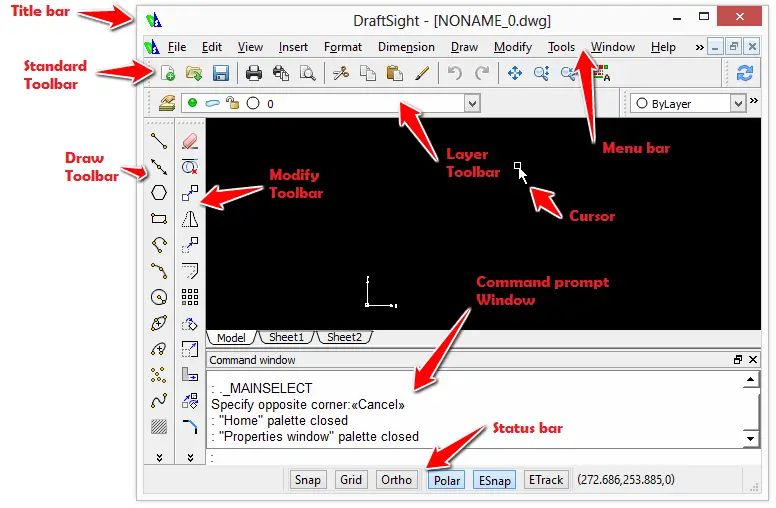This screenshot has width=776, height=508.
Task: Select the Circle draw tool
Action: (x=159, y=297)
